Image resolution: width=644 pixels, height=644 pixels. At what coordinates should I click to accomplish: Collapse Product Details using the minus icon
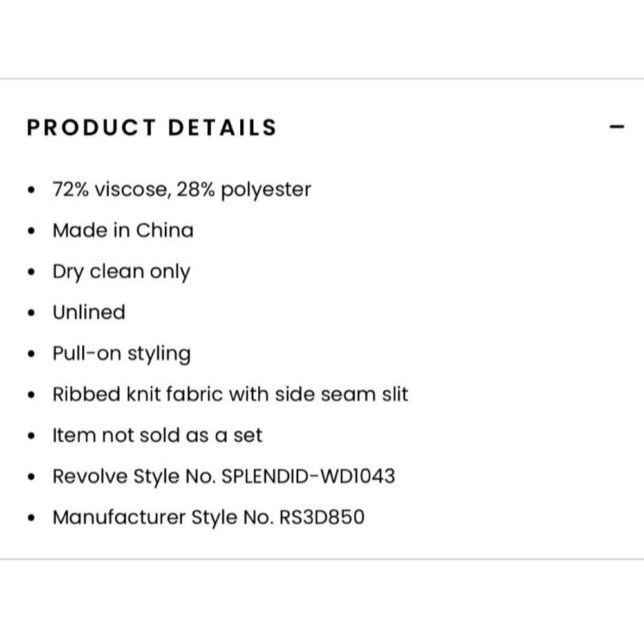coord(616,127)
